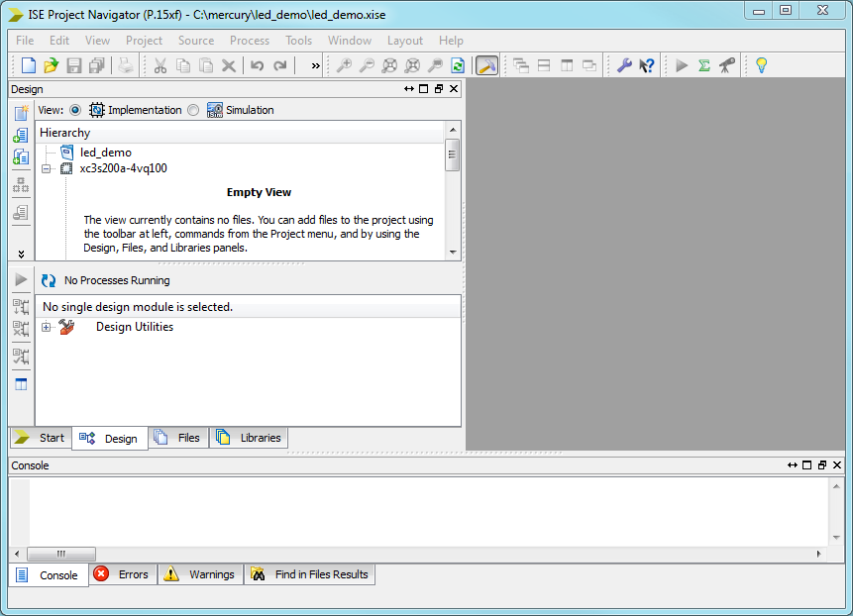Click the Undo arrow icon
The width and height of the screenshot is (853, 616).
(x=257, y=65)
